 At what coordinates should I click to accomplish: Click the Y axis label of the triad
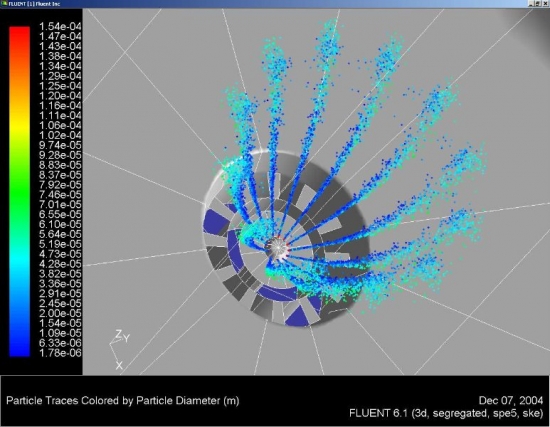pyautogui.click(x=127, y=338)
